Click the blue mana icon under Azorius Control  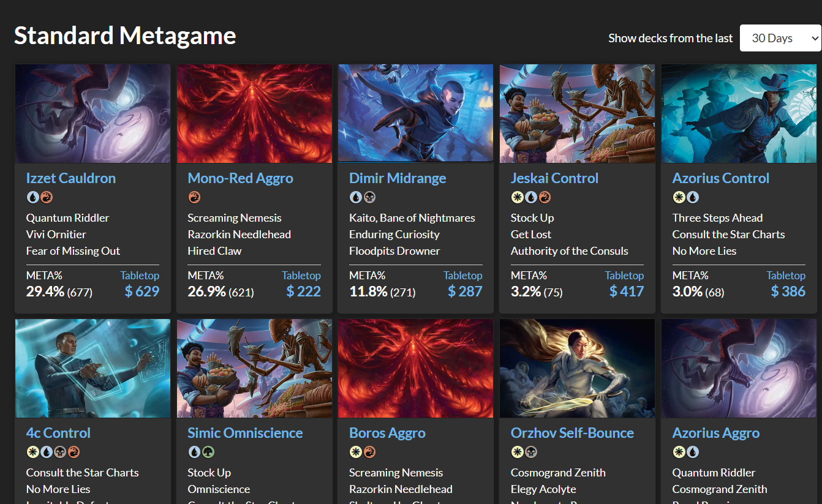coord(693,197)
